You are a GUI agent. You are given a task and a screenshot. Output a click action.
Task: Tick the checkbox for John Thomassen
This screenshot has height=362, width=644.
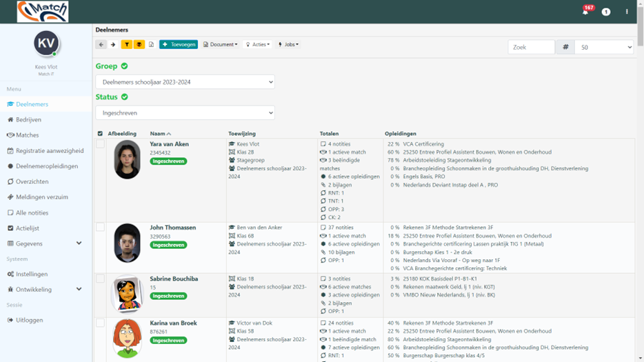[x=100, y=228]
